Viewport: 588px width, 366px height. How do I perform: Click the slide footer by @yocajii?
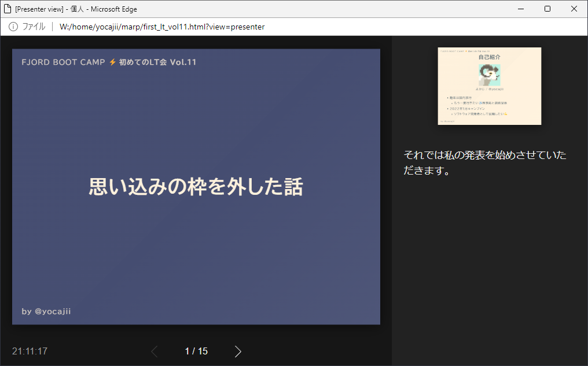click(x=46, y=311)
